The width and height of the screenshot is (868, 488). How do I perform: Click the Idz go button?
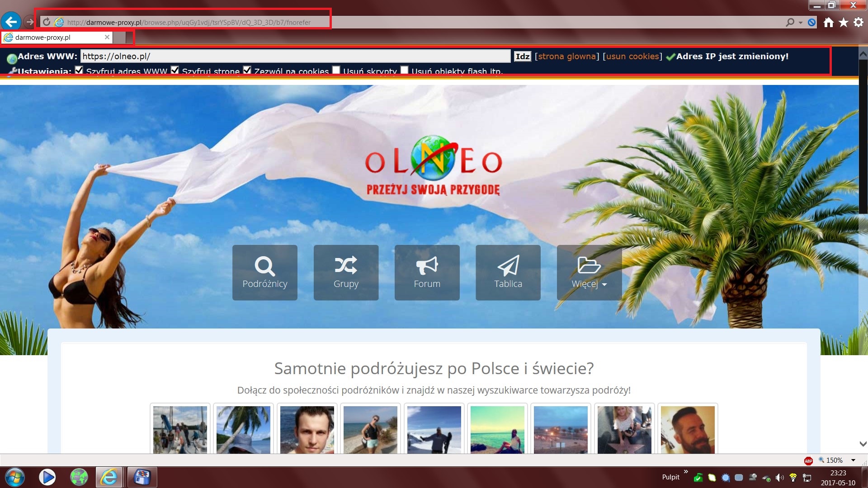click(x=523, y=56)
